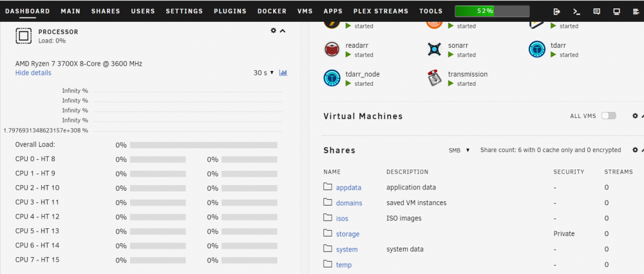Switch to the Users tab
The image size is (644, 274).
143,11
